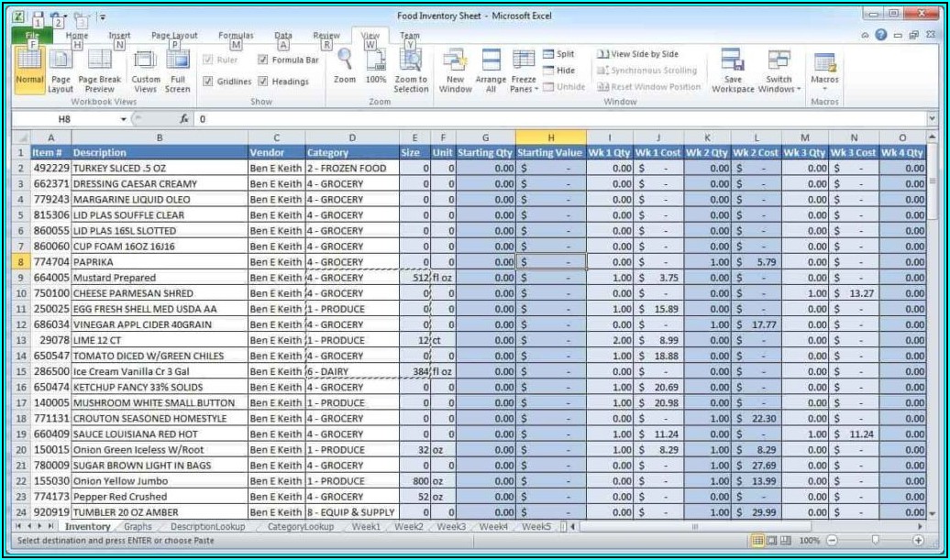The image size is (950, 560).
Task: Click the Save Workspace icon
Action: [x=733, y=60]
